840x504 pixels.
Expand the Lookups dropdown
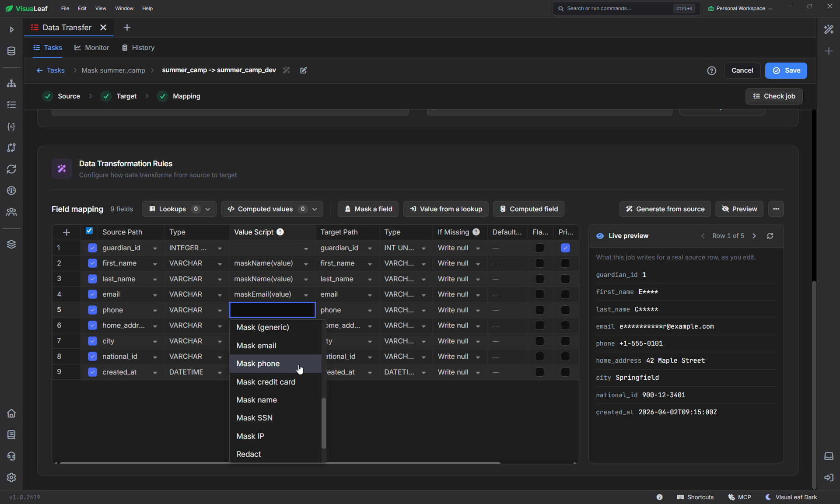(x=179, y=209)
